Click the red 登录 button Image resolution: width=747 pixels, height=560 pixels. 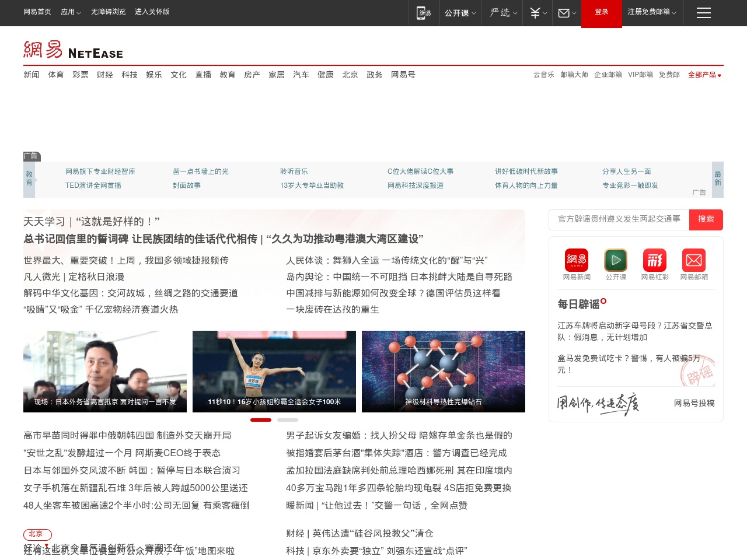(x=602, y=13)
